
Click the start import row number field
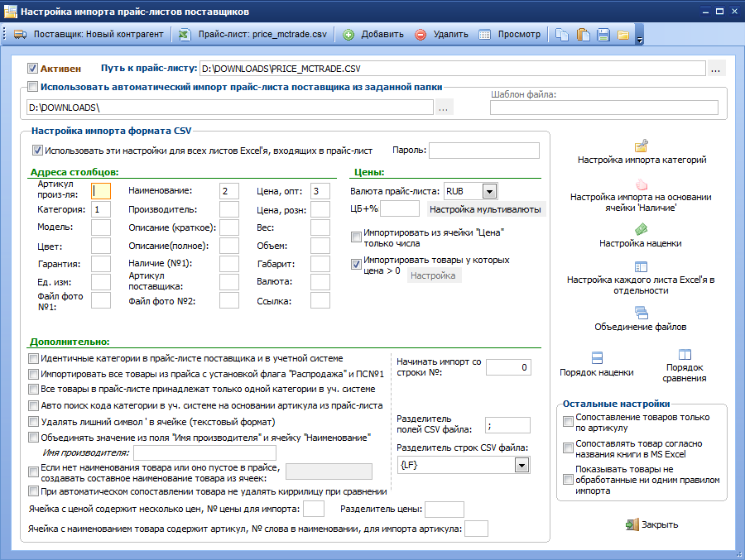508,367
